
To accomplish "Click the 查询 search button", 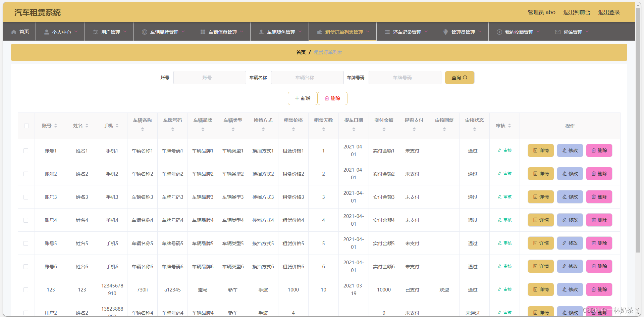I will pyautogui.click(x=460, y=78).
